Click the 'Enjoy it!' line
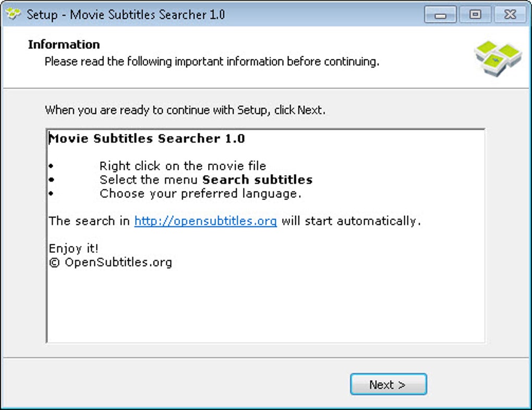 pyautogui.click(x=74, y=249)
